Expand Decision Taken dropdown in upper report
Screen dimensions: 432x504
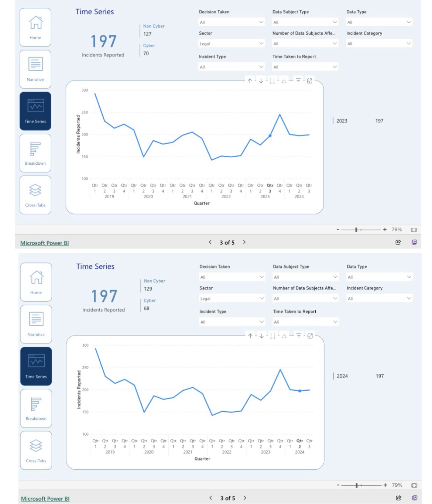pos(232,22)
